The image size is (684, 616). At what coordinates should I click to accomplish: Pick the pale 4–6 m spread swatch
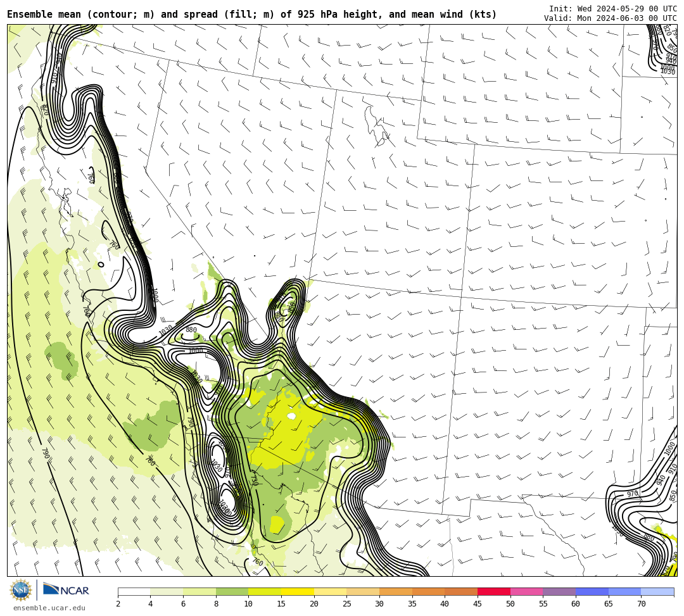167,591
